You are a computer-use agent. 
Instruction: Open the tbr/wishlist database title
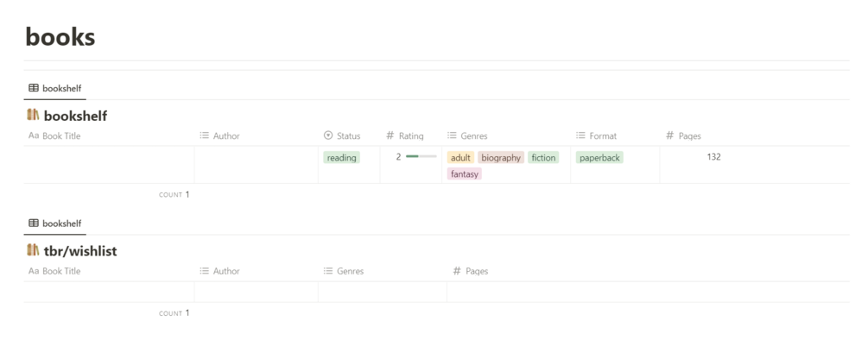coord(80,251)
